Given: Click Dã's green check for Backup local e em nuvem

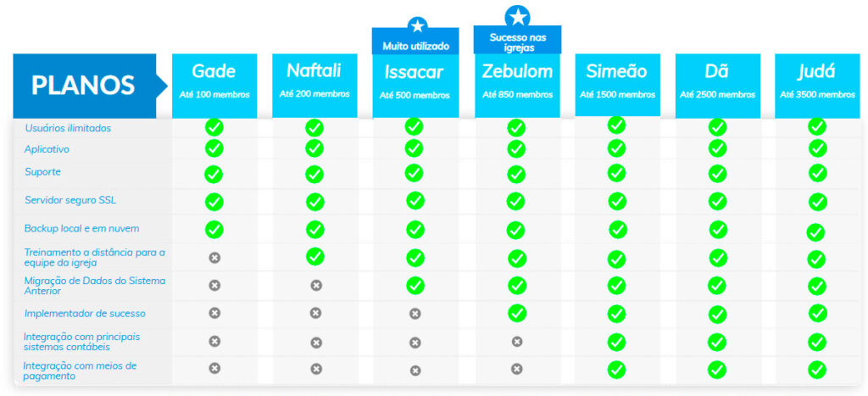Looking at the screenshot, I should pos(717,229).
